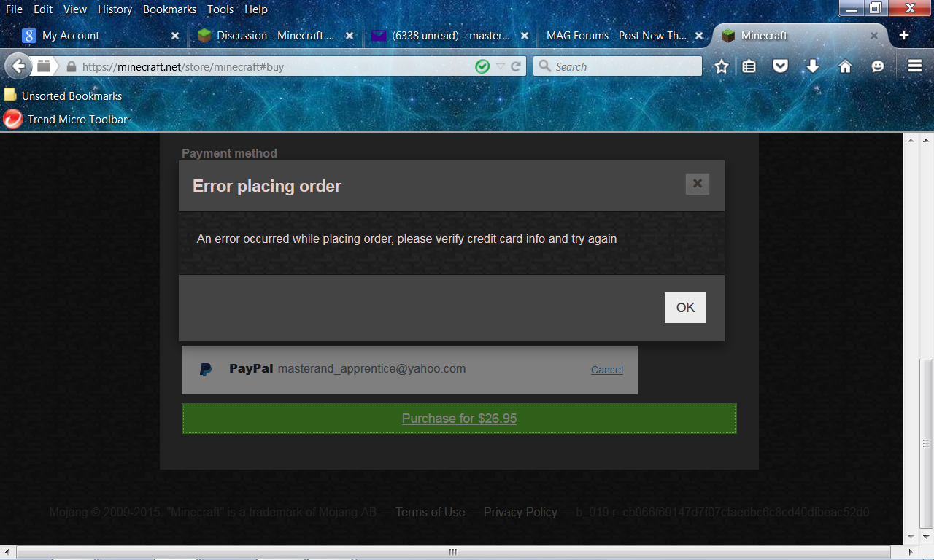Switch to the MAG Forums tab
Screen dimensions: 934x560
click(625, 36)
